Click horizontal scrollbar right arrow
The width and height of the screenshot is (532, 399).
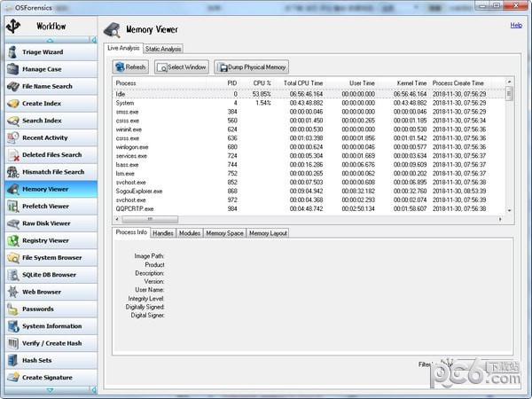pos(500,219)
